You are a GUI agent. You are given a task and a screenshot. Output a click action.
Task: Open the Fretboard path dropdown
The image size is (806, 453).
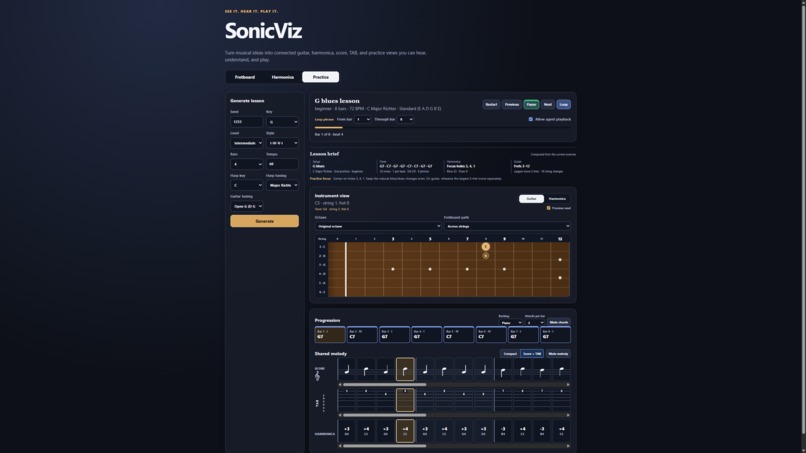tap(507, 226)
